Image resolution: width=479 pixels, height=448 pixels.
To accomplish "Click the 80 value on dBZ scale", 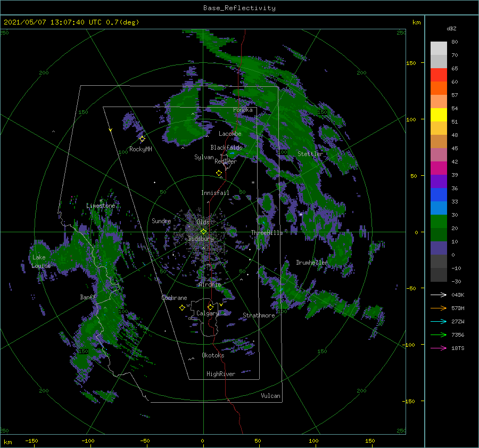I will (x=455, y=42).
